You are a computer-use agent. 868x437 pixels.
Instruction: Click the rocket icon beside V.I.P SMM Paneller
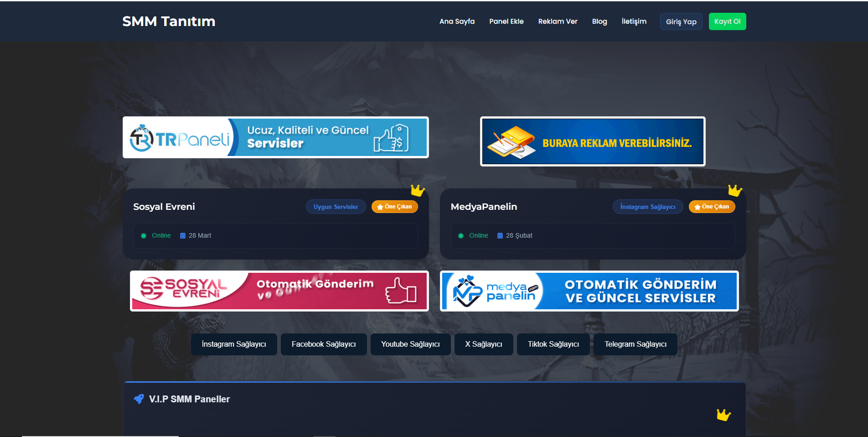(139, 399)
